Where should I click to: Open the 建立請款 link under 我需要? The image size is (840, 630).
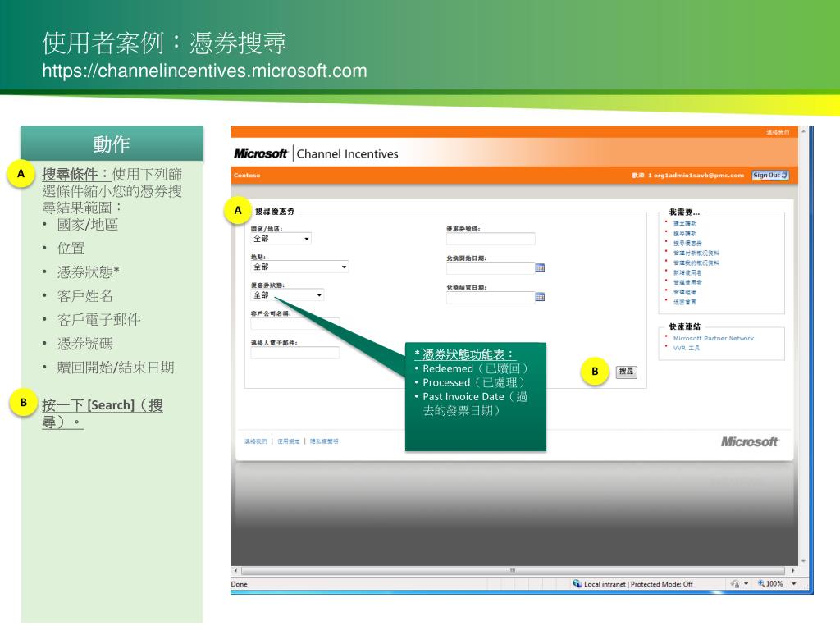pyautogui.click(x=685, y=223)
